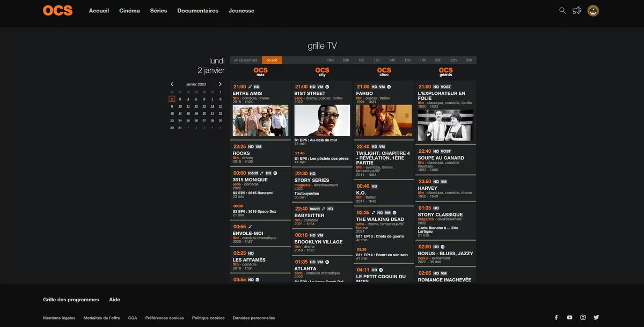Screen dimensions: 644x327
Task: Click the OCS logo in header
Action: pos(57,10)
